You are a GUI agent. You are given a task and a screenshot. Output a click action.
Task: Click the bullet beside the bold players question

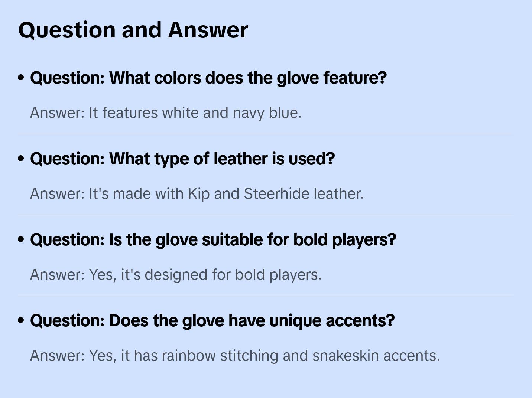[21, 240]
